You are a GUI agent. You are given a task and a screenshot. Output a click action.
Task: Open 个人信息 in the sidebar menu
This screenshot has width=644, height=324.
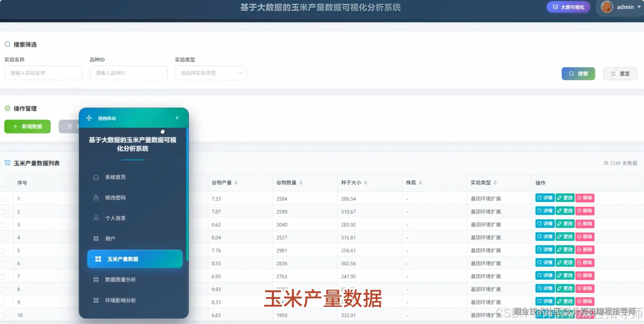pyautogui.click(x=135, y=218)
